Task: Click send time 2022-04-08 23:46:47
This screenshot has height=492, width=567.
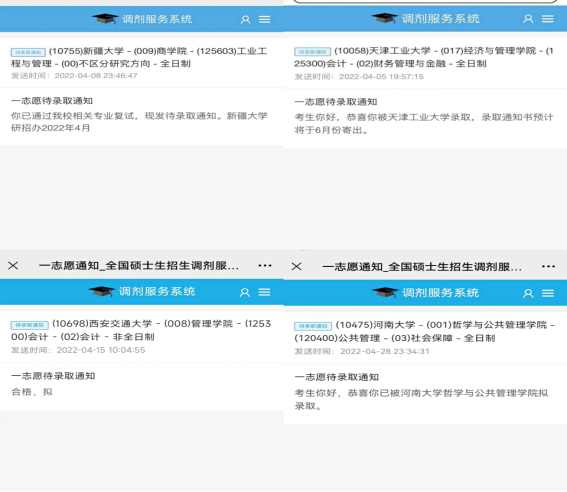Action: [96, 76]
